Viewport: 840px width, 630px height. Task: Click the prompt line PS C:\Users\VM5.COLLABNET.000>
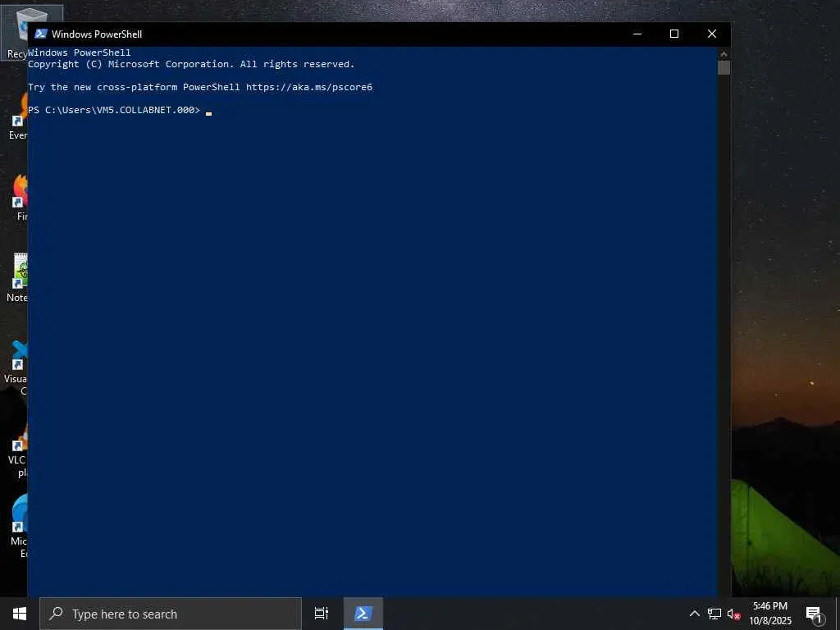[x=114, y=110]
